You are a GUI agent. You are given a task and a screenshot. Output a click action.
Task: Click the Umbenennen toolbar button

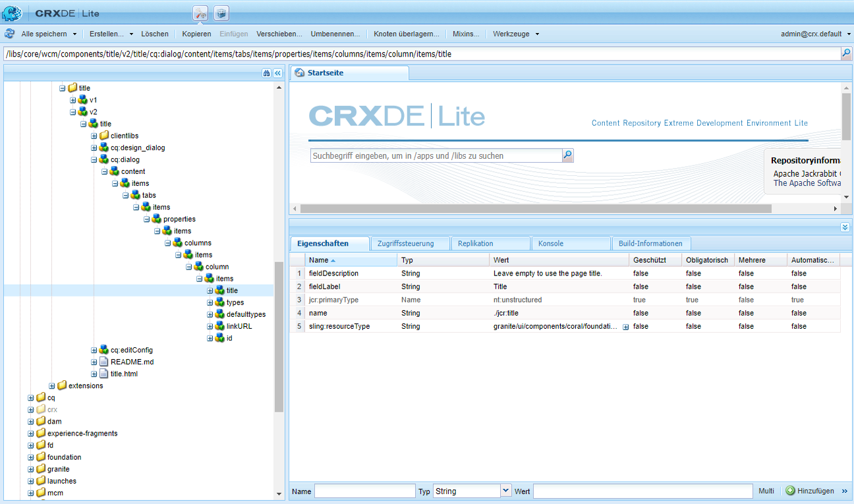click(x=335, y=34)
